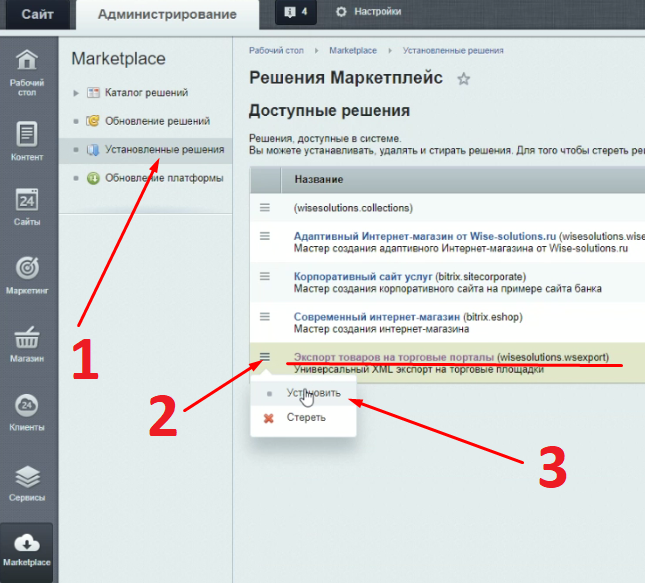The image size is (645, 583).
Task: Open the Сайты calendar icon in sidebar
Action: (x=27, y=200)
